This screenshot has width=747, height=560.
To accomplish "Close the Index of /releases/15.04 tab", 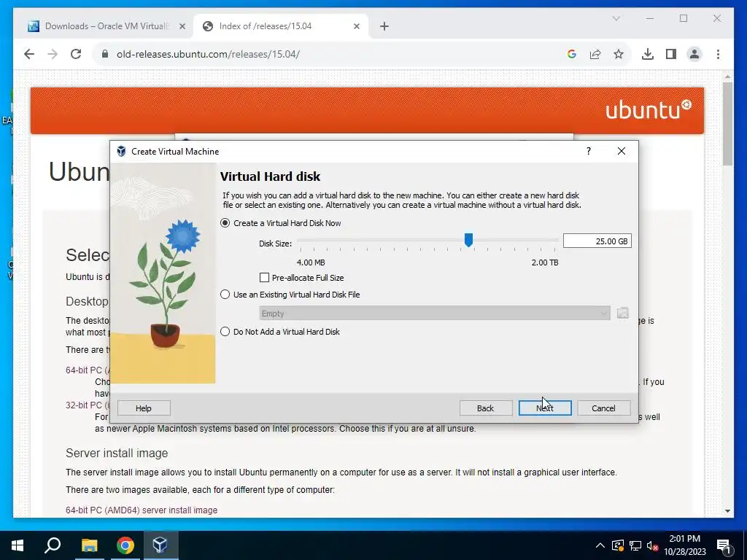I will point(356,26).
